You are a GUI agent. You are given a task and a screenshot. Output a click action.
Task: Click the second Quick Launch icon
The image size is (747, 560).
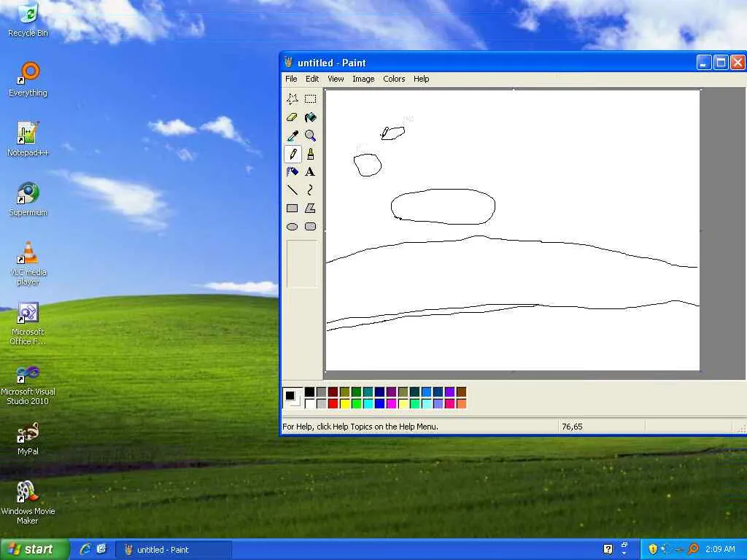(x=101, y=549)
